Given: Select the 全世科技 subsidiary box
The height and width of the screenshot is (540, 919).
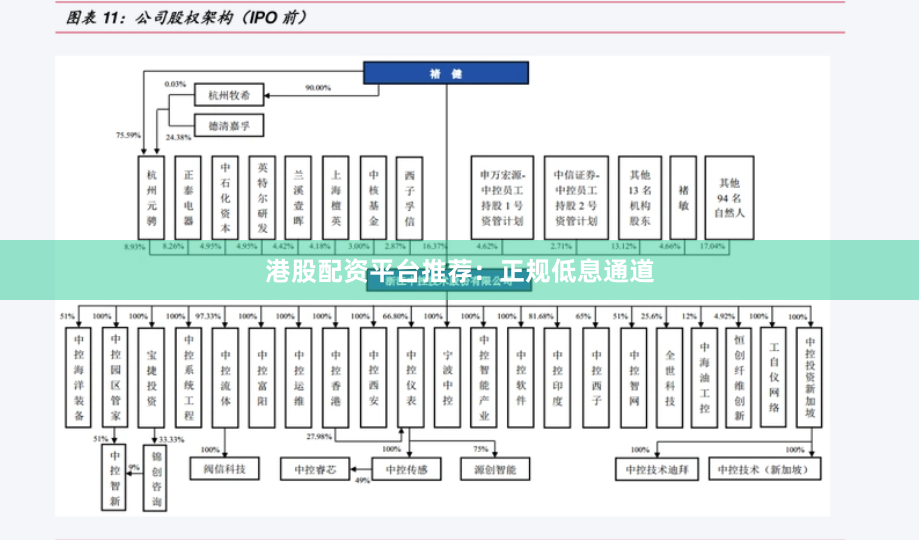Looking at the screenshot, I should 670,377.
